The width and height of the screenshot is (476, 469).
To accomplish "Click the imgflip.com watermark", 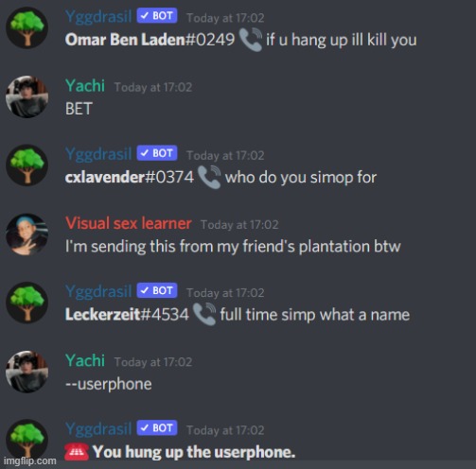I will (30, 460).
